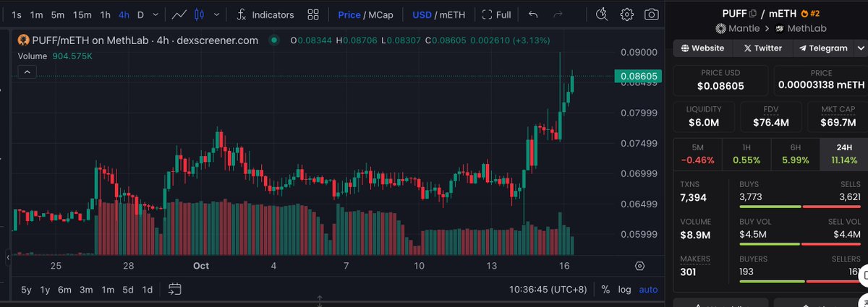Select the D daily timeframe
The height and width of the screenshot is (307, 868).
[x=140, y=14]
